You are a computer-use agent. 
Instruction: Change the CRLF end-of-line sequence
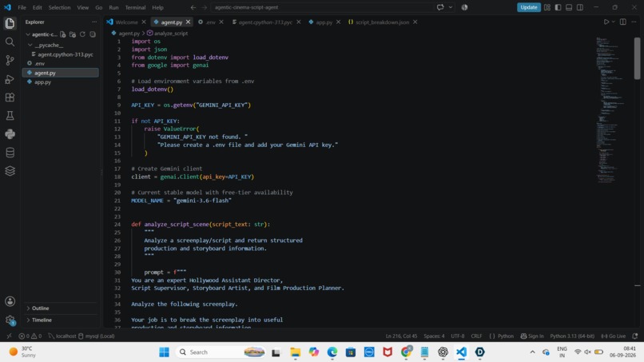[476, 336]
